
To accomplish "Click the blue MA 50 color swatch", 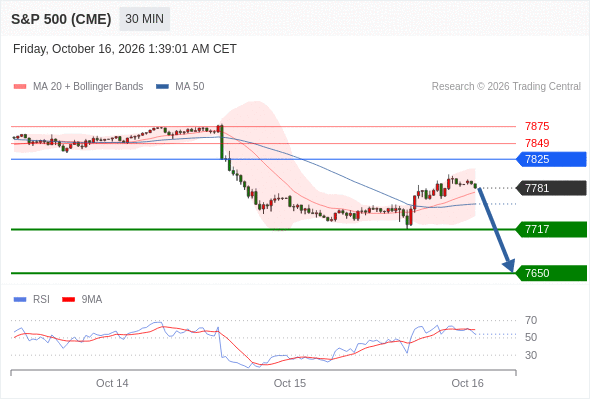I will click(x=163, y=87).
